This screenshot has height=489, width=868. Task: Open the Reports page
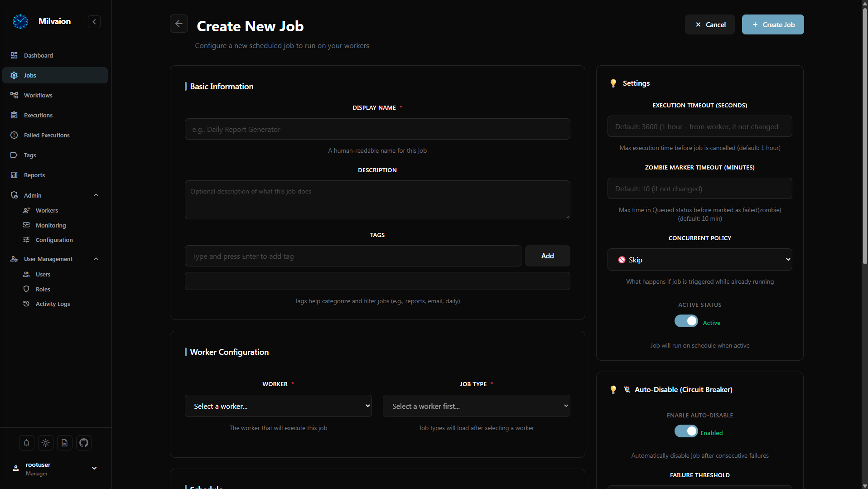(55, 175)
